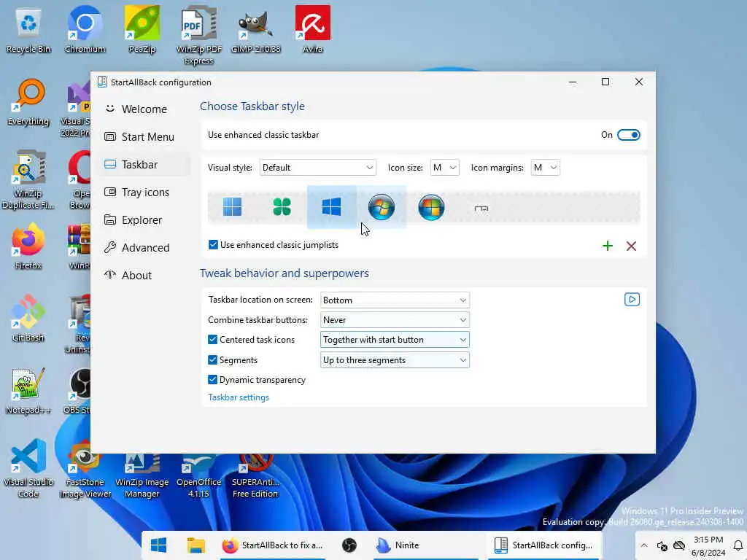The image size is (747, 560).
Task: Add a custom start icon with green plus
Action: [x=608, y=246]
